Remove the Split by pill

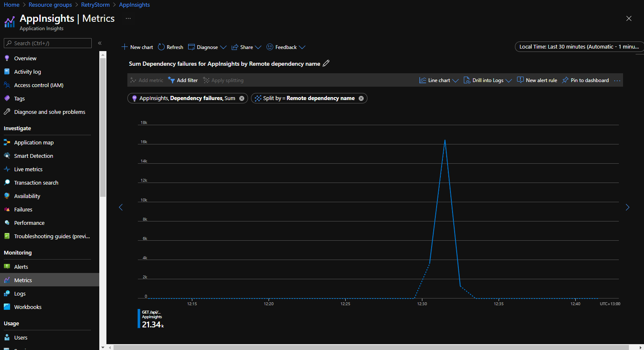[x=361, y=98]
